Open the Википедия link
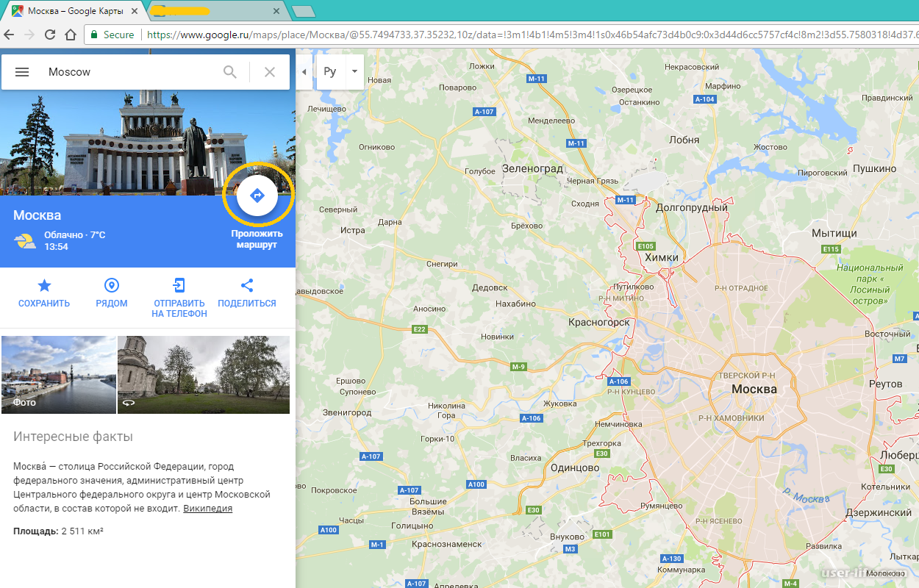 tap(207, 509)
